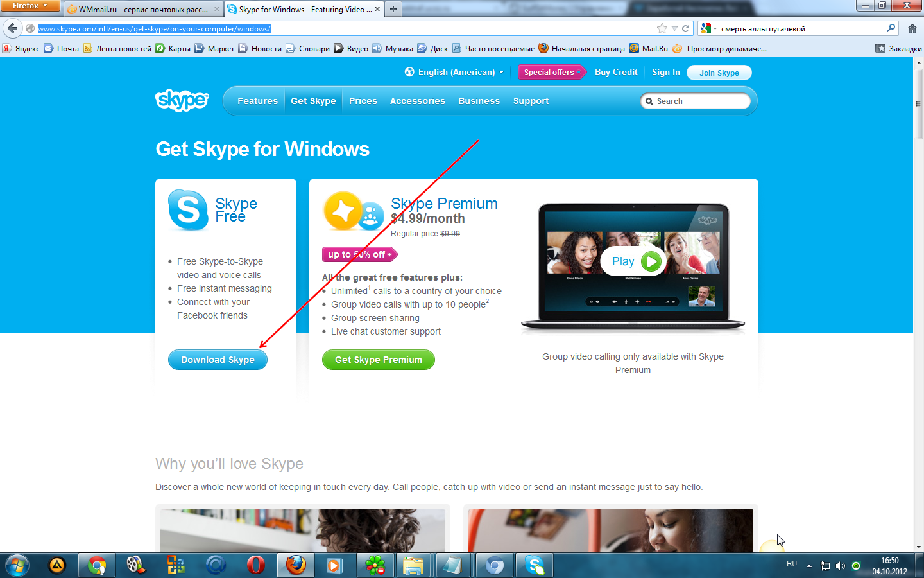
Task: Open the Видео bookmark
Action: tap(351, 48)
